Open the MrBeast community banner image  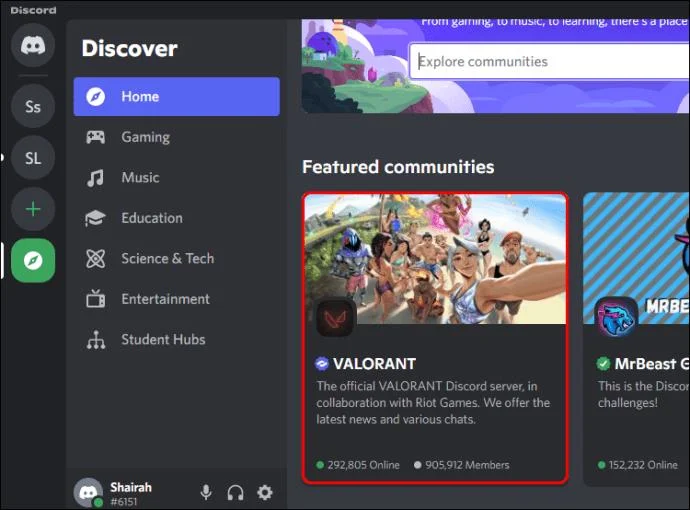click(636, 258)
